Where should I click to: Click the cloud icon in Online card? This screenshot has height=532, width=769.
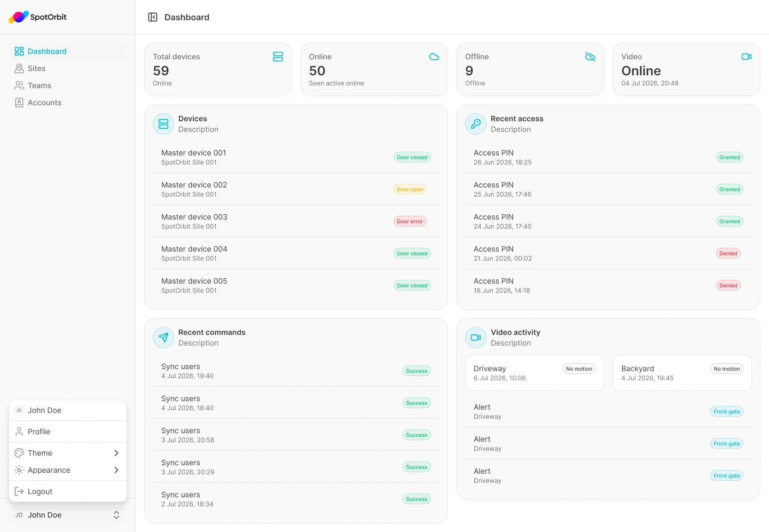click(x=434, y=57)
